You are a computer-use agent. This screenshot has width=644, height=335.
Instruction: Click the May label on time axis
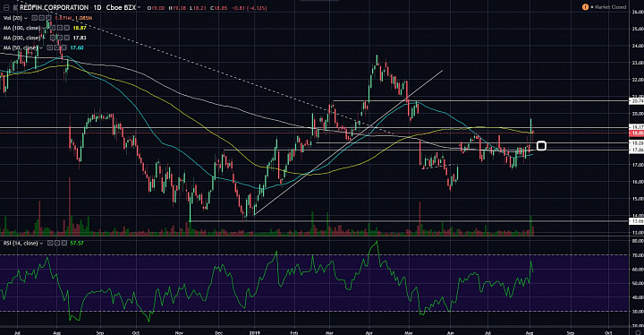click(408, 332)
